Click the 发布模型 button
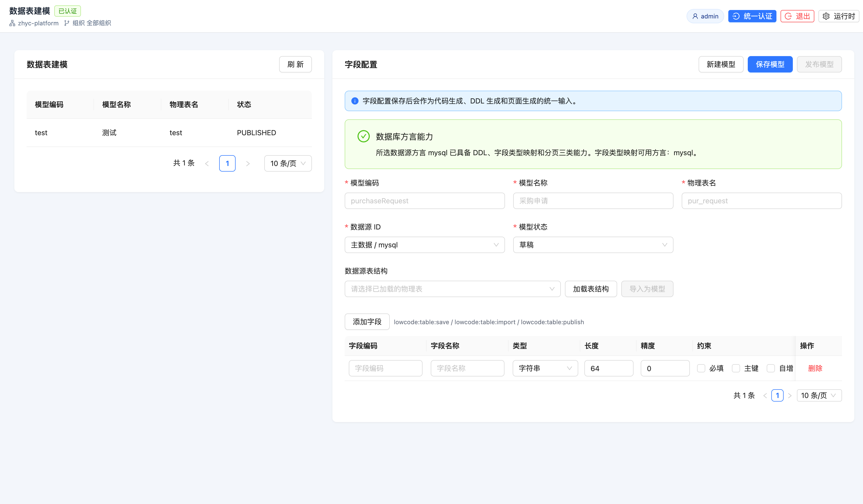The image size is (863, 504). tap(819, 64)
